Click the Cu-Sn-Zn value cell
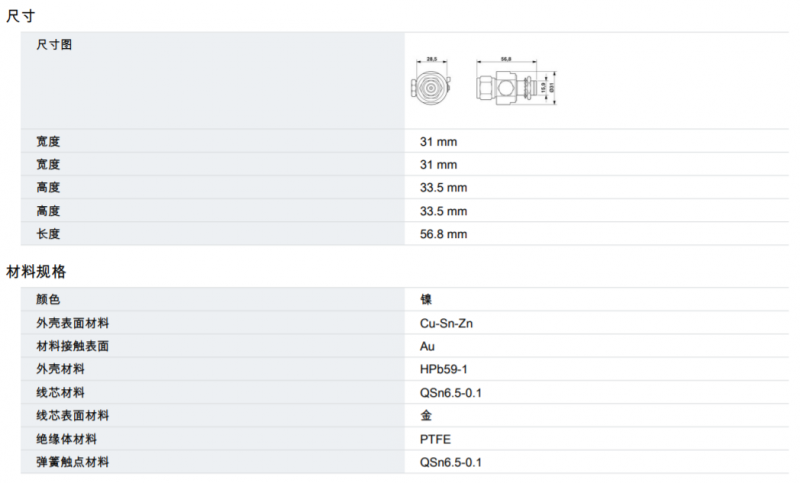The image size is (800, 483). (448, 323)
